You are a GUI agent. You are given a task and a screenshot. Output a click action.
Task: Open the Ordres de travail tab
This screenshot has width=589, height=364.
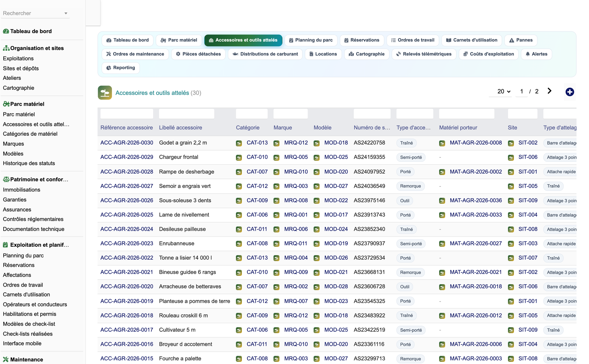click(x=413, y=40)
